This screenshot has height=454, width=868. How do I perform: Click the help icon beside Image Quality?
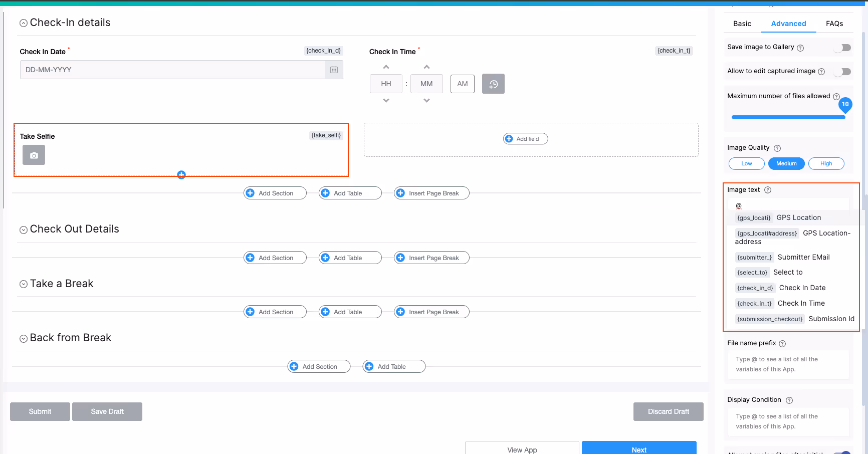tap(777, 148)
